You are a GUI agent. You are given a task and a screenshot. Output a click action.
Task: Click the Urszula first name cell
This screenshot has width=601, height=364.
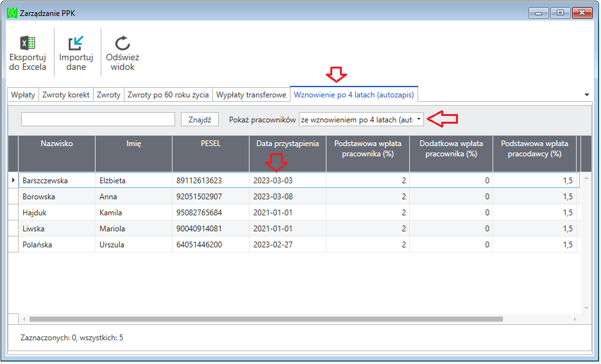(x=134, y=245)
